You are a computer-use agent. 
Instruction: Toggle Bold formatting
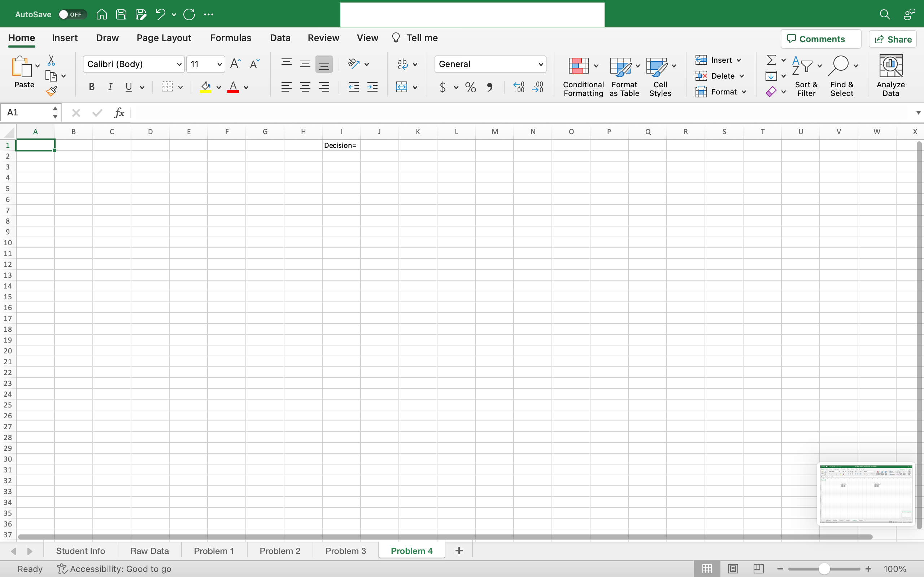[x=92, y=87]
